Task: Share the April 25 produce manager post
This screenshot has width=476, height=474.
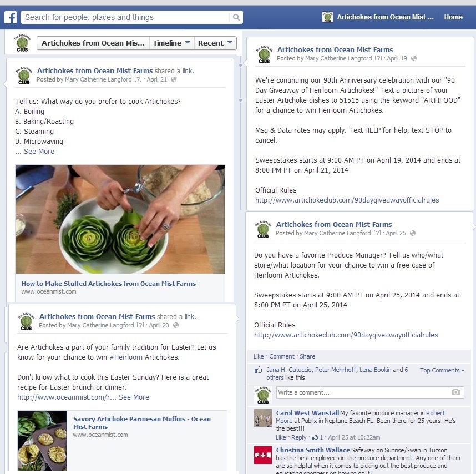Action: coord(307,356)
